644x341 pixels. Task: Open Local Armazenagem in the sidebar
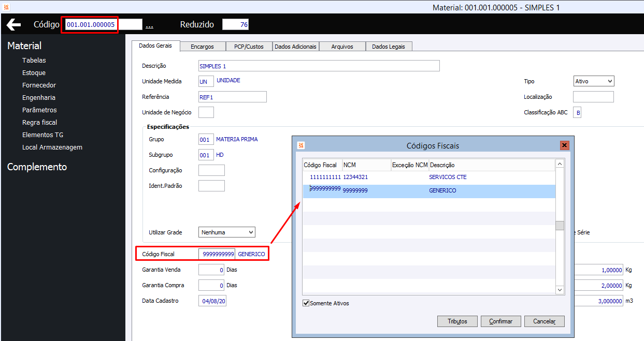pos(52,147)
